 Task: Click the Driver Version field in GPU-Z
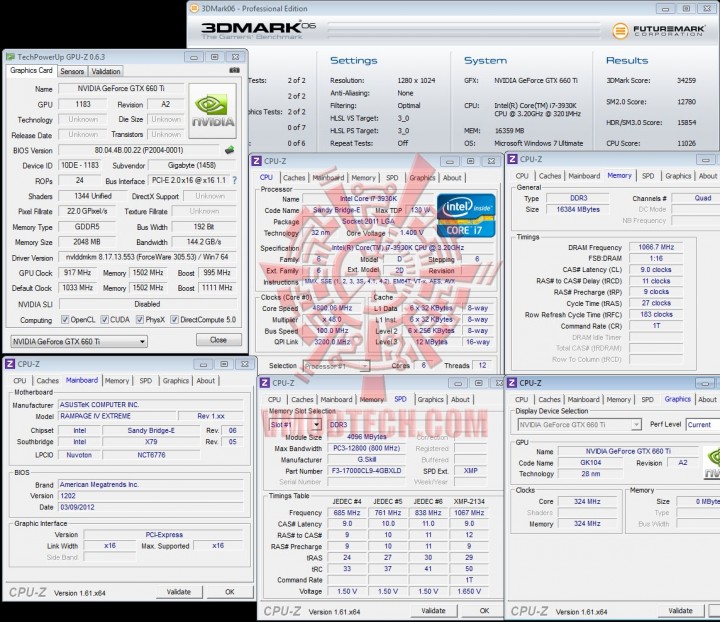click(x=147, y=257)
